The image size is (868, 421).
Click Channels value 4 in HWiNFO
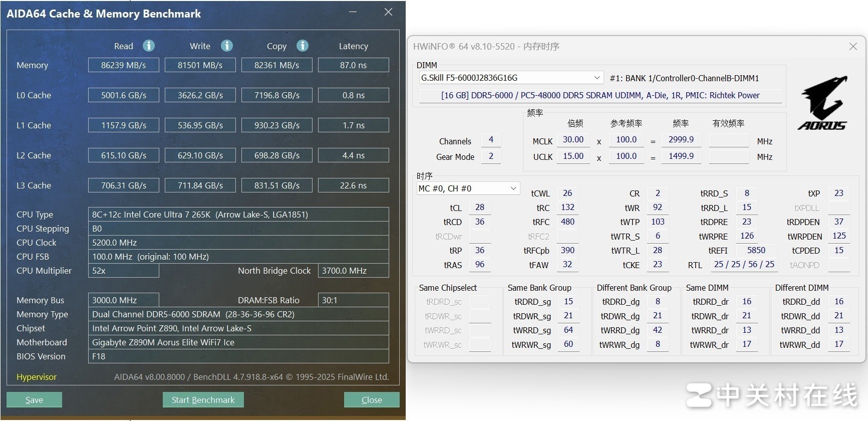coord(491,140)
